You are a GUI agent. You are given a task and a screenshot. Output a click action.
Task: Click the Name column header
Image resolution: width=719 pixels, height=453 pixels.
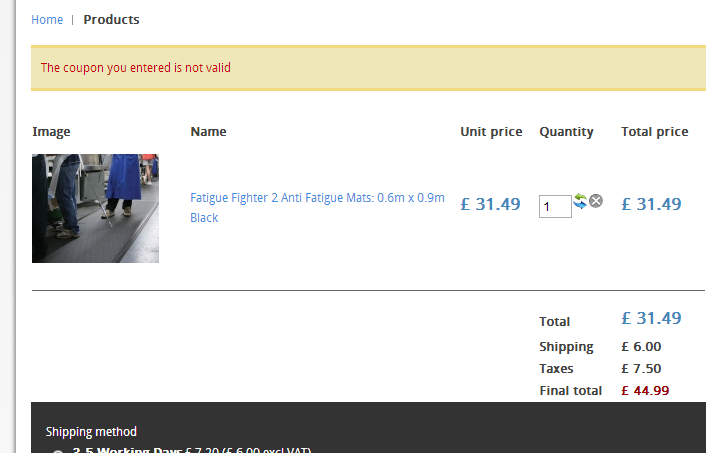(x=208, y=132)
